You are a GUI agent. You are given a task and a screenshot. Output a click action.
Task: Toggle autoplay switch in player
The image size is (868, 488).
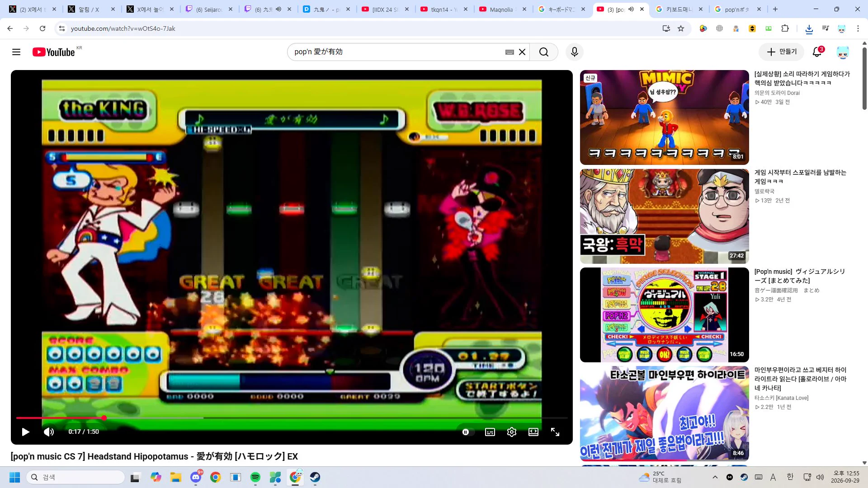468,432
